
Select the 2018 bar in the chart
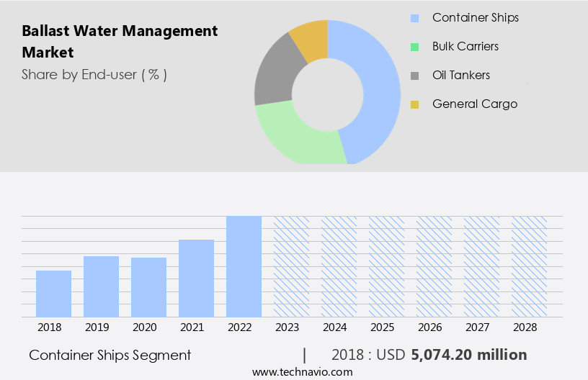[x=53, y=293]
